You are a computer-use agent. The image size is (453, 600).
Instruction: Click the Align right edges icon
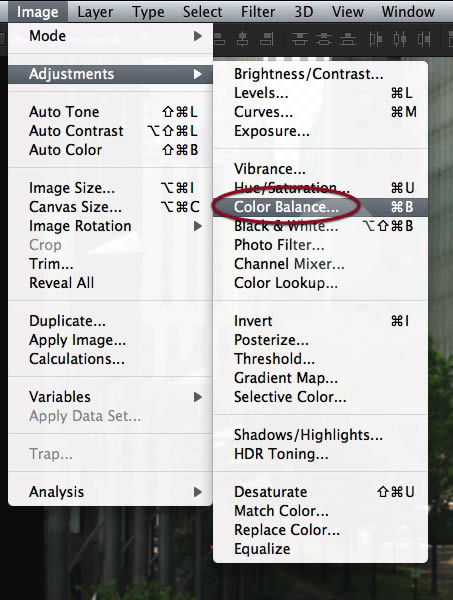[x=266, y=39]
